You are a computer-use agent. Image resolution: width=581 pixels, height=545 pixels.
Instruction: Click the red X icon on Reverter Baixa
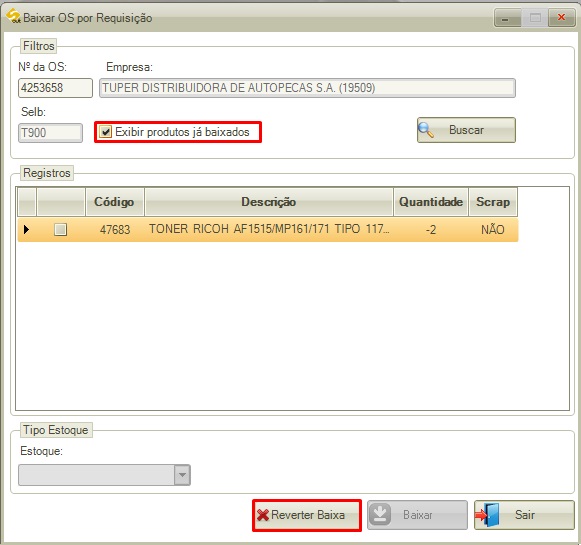pos(263,515)
